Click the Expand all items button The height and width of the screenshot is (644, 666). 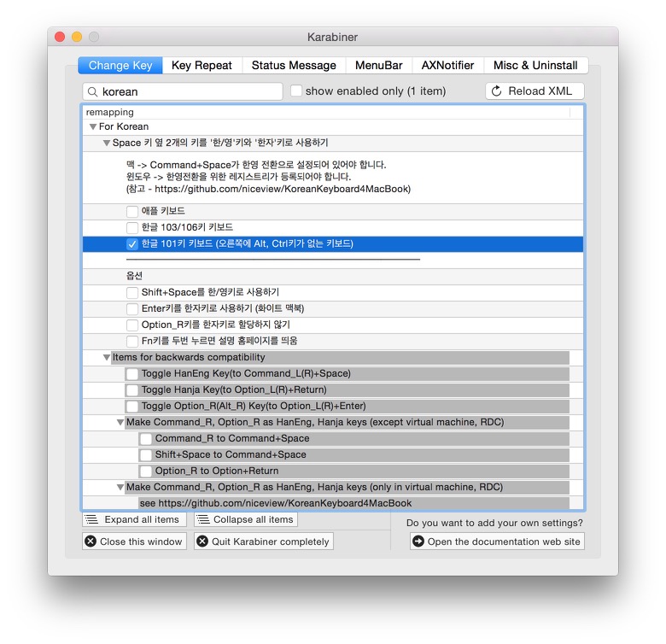pyautogui.click(x=134, y=519)
